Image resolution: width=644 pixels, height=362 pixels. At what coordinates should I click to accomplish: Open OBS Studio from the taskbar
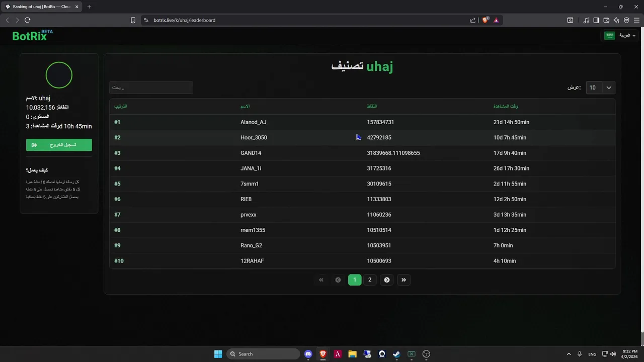click(426, 354)
